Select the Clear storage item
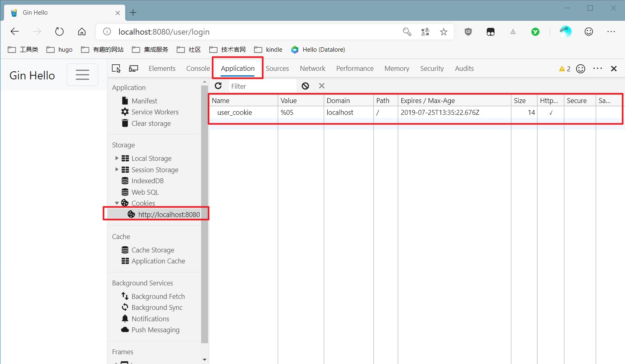Screen dimensions: 625x364 pos(151,123)
